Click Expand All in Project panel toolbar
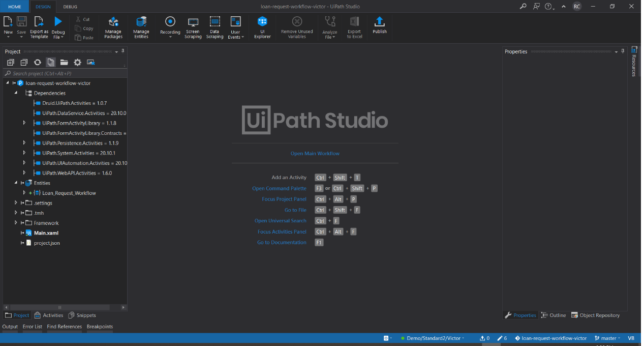The height and width of the screenshot is (346, 644). point(10,62)
